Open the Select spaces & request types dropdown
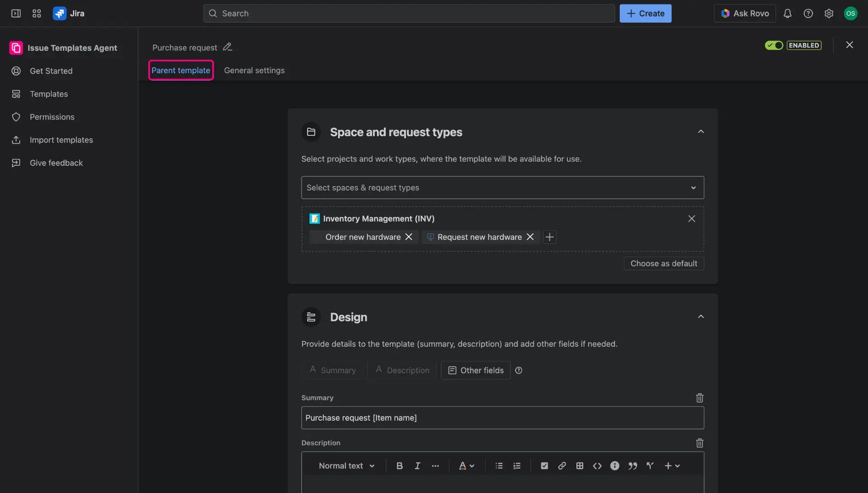This screenshot has width=868, height=493. coord(502,187)
